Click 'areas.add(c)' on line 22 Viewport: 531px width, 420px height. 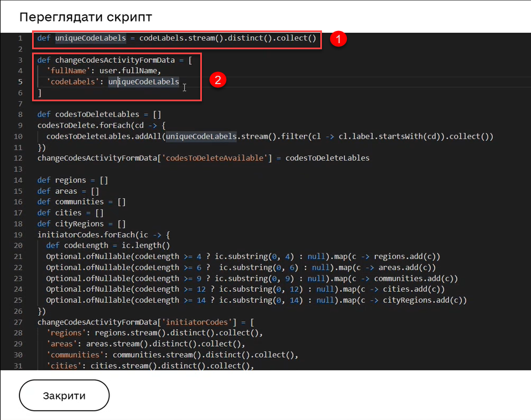407,268
